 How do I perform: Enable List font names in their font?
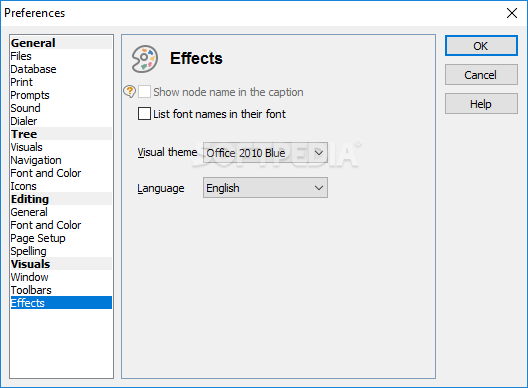click(x=144, y=114)
